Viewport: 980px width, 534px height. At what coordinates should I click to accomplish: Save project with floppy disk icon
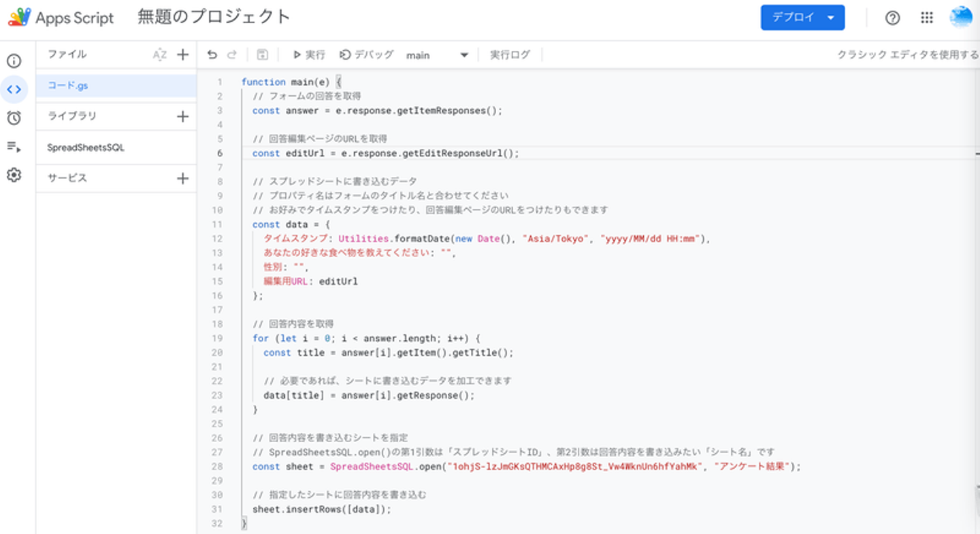(x=262, y=55)
